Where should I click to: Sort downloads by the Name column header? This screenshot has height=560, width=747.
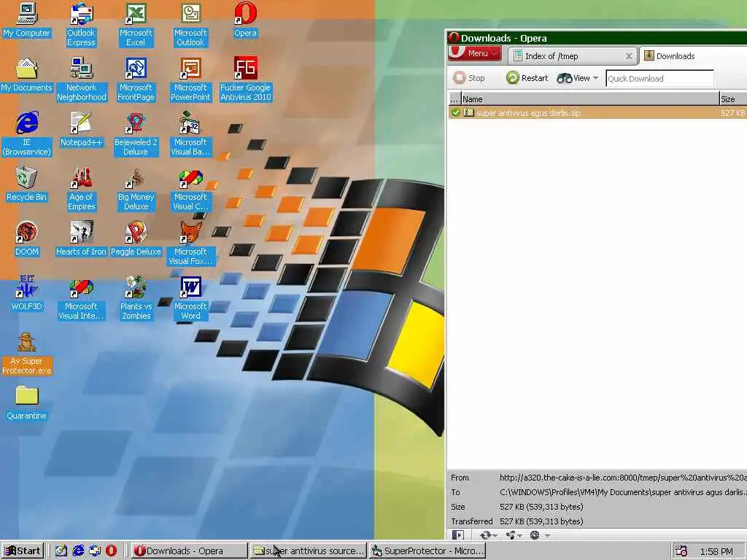coord(589,99)
